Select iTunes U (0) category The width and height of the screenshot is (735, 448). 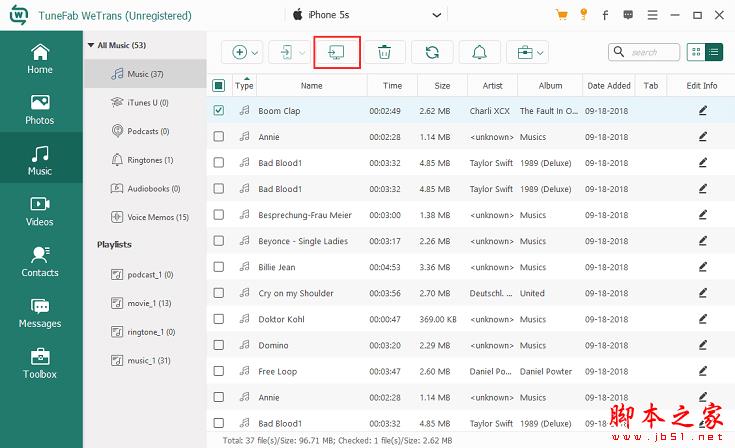(145, 103)
